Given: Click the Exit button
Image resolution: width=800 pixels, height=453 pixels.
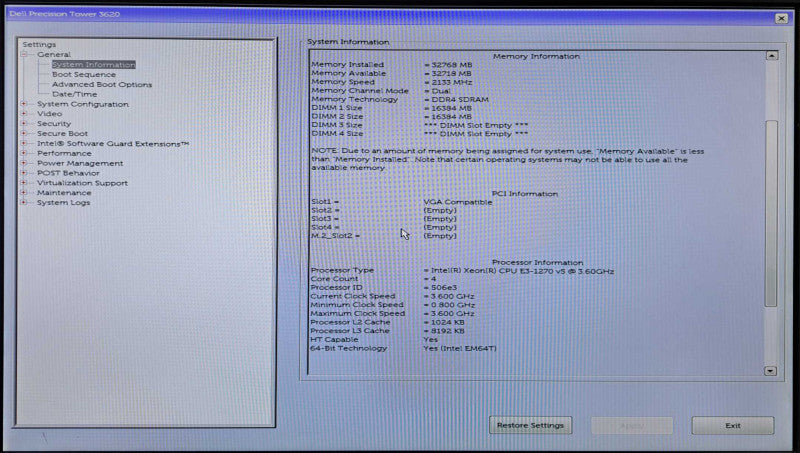Looking at the screenshot, I should tap(733, 425).
